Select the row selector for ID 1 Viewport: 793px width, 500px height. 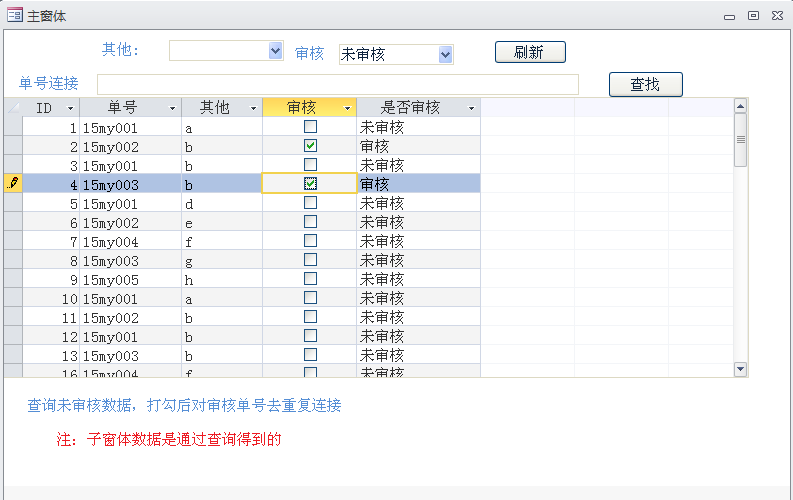(13, 127)
